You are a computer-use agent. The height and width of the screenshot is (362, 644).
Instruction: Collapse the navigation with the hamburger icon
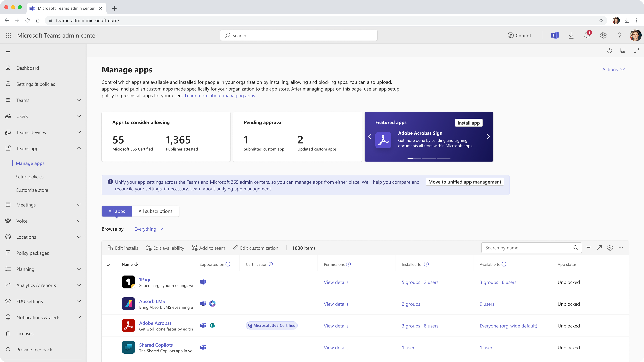tap(8, 51)
